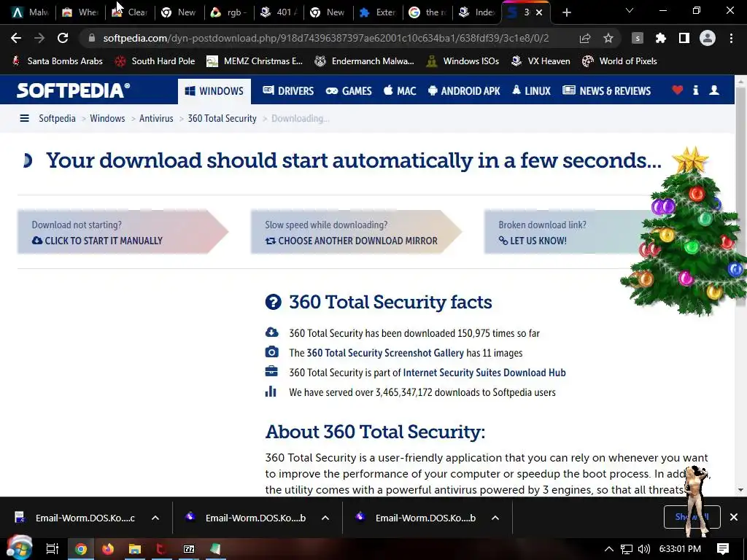The image size is (747, 560).
Task: Open Chrome's three-dot menu
Action: [731, 38]
